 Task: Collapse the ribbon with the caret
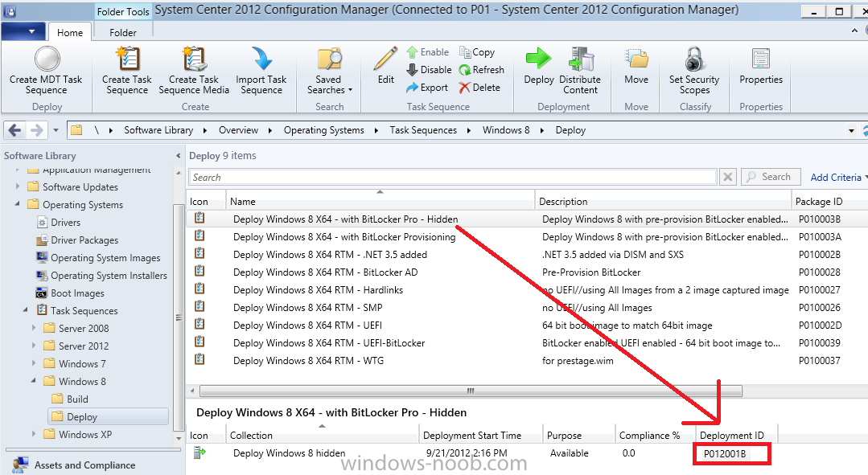854,31
